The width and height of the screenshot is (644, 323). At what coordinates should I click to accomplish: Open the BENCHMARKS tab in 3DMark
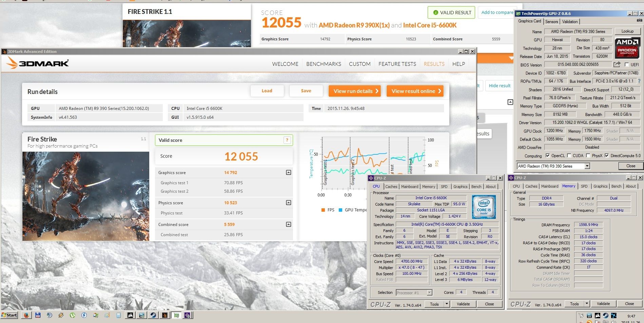324,64
